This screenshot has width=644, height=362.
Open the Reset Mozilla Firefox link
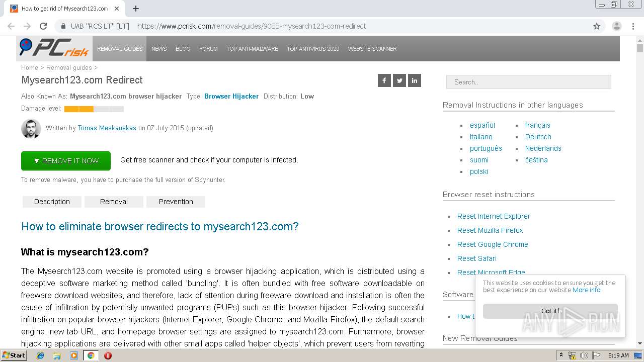coord(490,230)
